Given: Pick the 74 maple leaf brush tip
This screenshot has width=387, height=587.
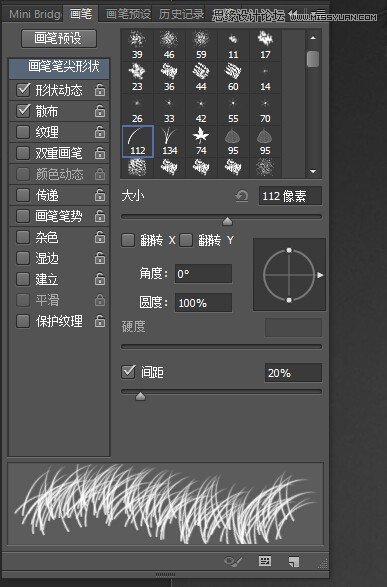Looking at the screenshot, I should click(201, 142).
